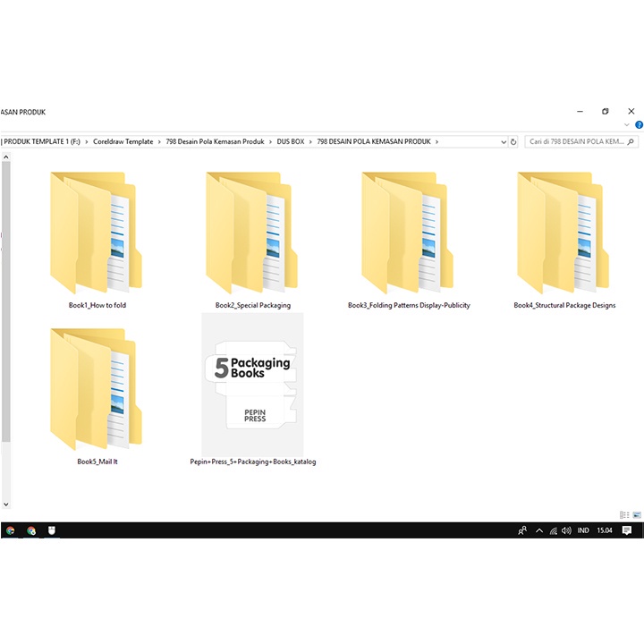Minimize the File Explorer window
The width and height of the screenshot is (644, 644).
[x=580, y=111]
